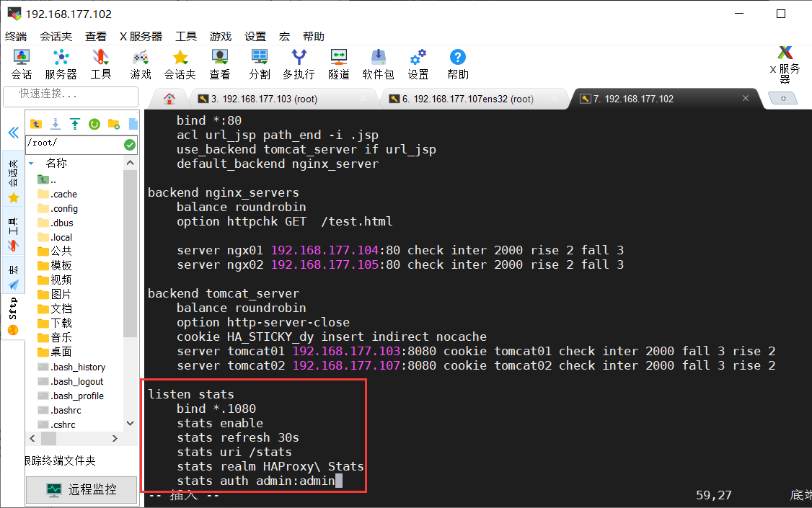The image size is (812, 508).
Task: Select the 分割 (Split) toolbar icon
Action: 259,64
